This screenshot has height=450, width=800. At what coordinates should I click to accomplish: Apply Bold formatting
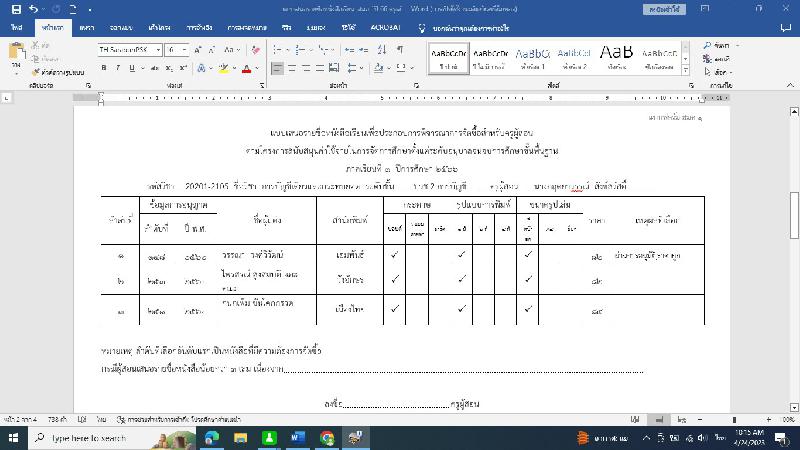[104, 68]
